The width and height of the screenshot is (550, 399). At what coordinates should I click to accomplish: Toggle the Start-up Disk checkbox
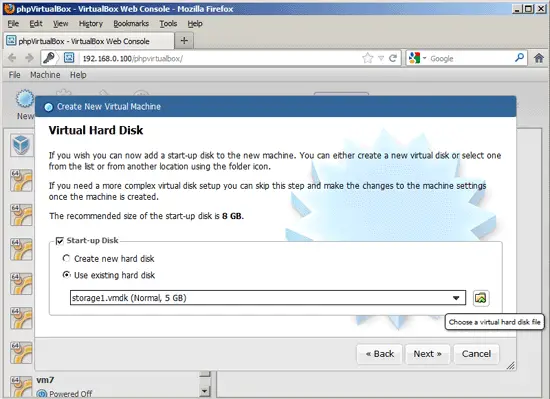click(x=60, y=241)
